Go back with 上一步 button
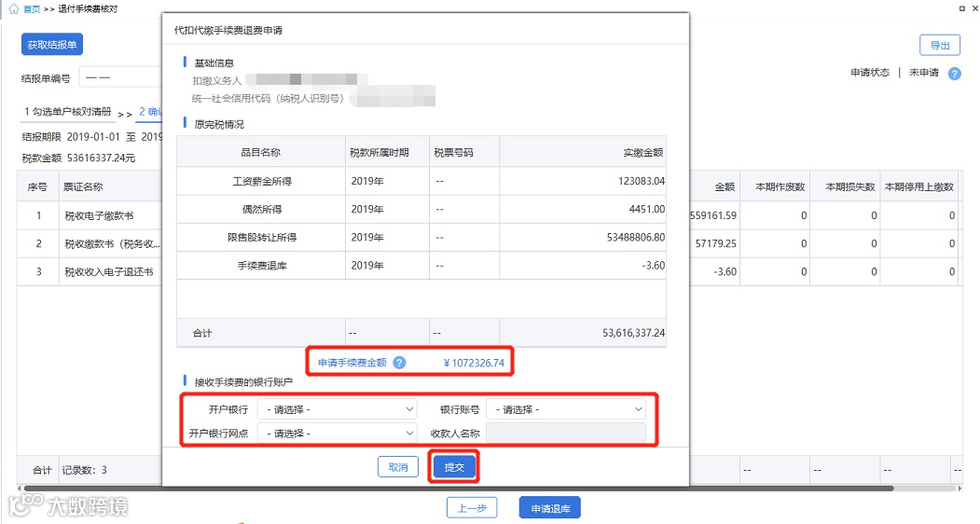The image size is (980, 524). point(472,508)
